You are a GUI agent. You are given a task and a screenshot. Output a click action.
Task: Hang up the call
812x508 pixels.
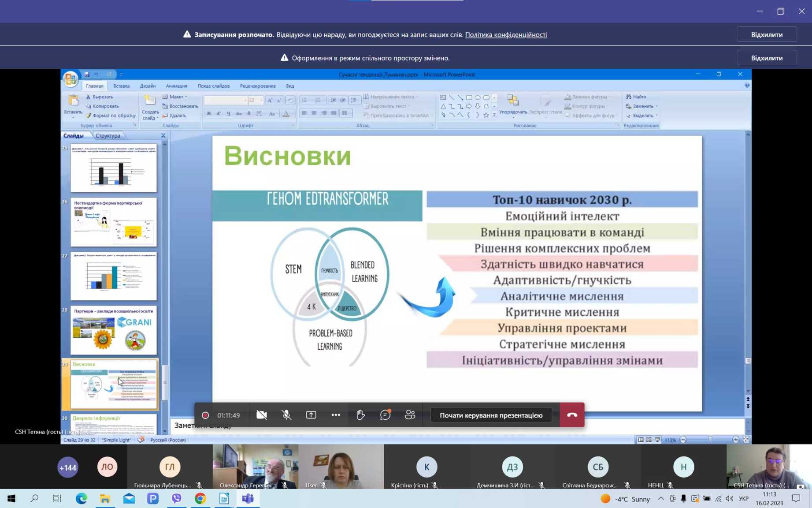click(572, 415)
